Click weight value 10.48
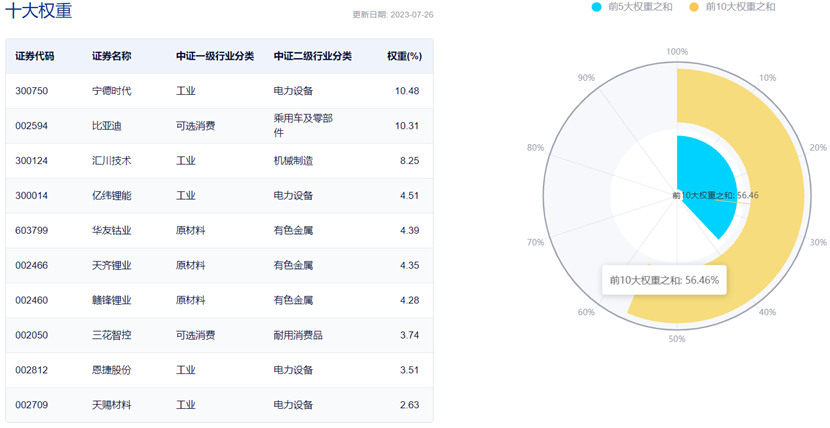 [407, 91]
